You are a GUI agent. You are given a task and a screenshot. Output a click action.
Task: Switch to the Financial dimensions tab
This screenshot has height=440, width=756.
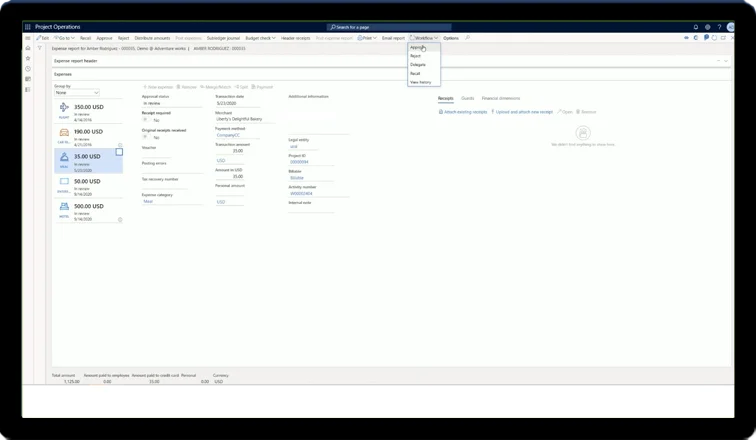click(x=501, y=98)
